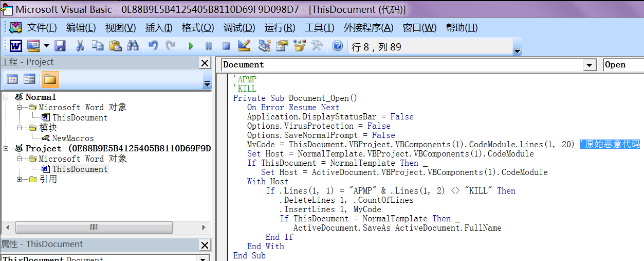Image resolution: width=644 pixels, height=261 pixels.
Task: Open the 调试(D) menu
Action: [239, 27]
